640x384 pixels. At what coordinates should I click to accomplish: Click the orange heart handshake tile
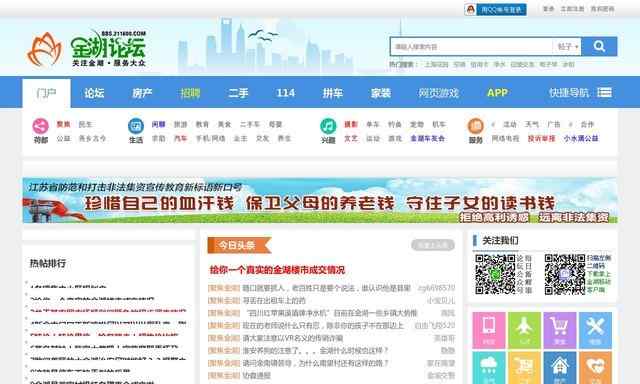pos(595,368)
